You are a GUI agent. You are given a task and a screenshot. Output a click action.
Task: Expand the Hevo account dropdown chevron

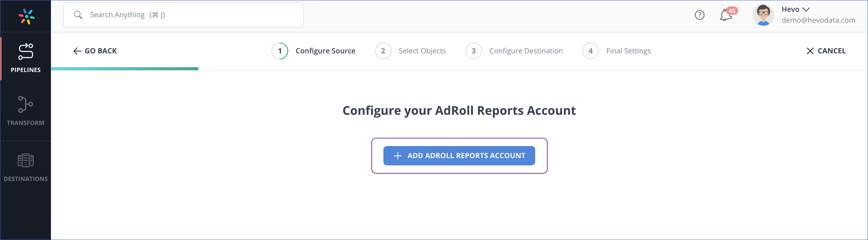[806, 9]
